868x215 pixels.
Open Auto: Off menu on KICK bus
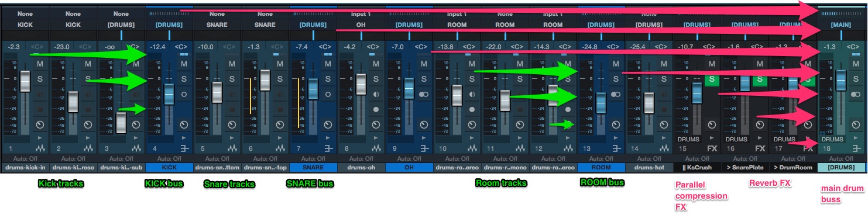point(169,158)
